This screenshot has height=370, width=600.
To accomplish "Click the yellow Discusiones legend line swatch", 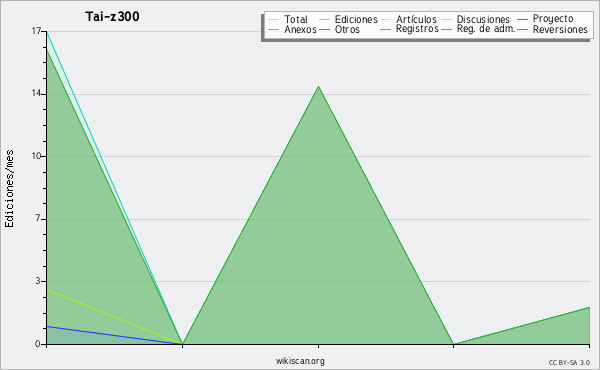I will tap(447, 19).
